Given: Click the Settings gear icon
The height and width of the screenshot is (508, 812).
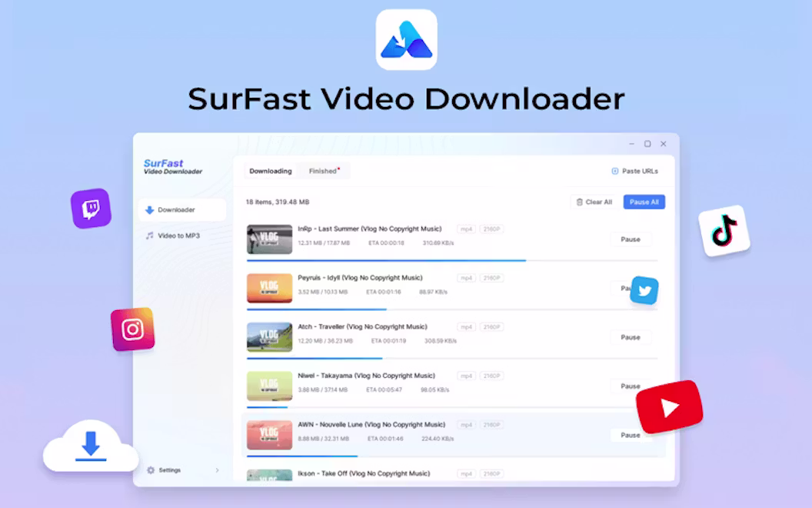Looking at the screenshot, I should coord(151,470).
